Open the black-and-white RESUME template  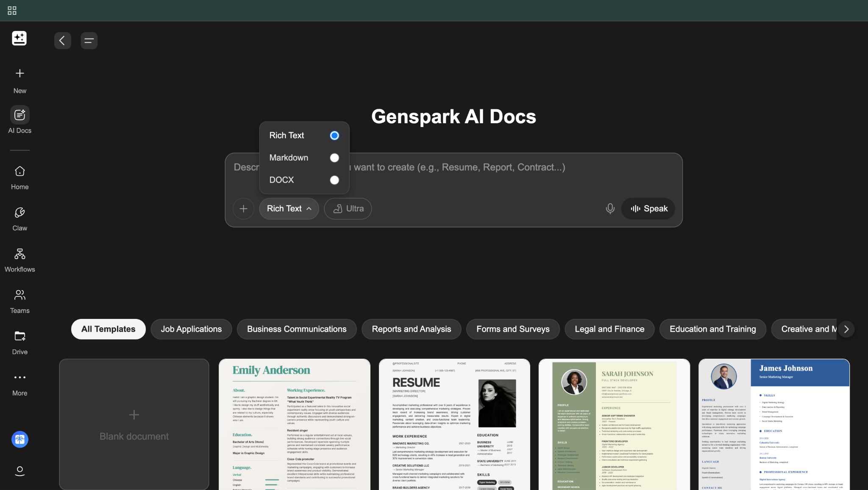click(x=454, y=424)
